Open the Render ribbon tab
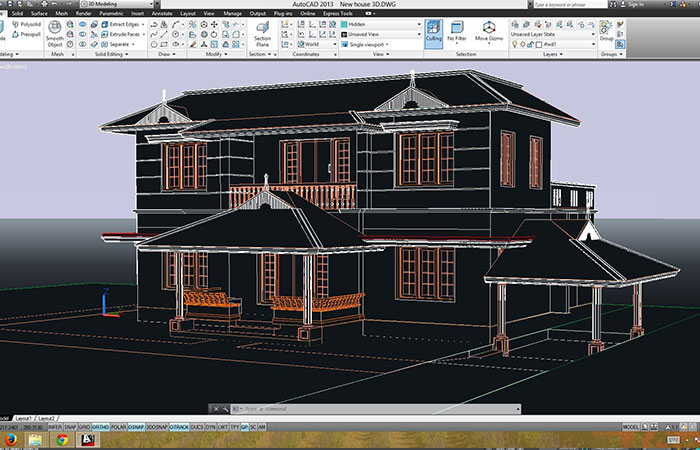This screenshot has height=450, width=700. (x=83, y=13)
